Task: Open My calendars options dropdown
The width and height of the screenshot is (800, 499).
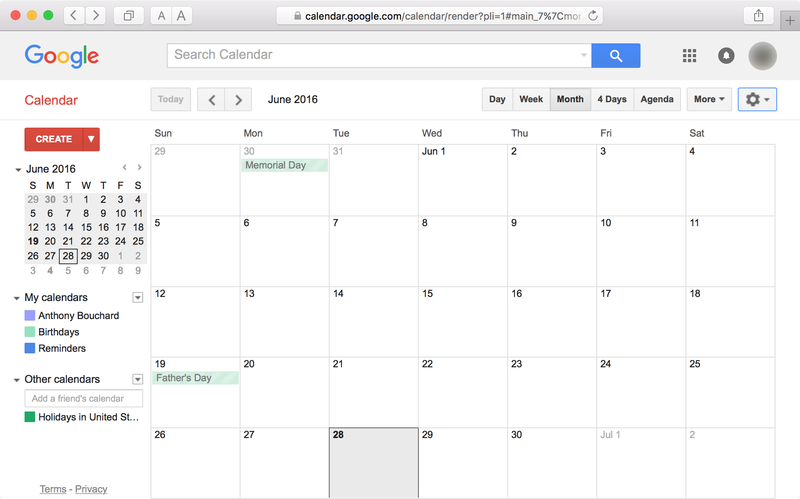Action: (x=138, y=297)
